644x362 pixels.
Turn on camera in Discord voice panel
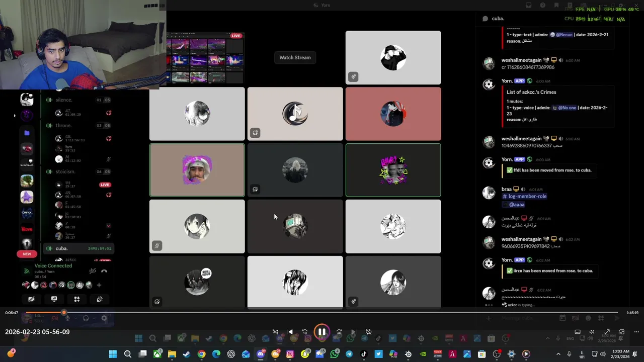[31, 299]
